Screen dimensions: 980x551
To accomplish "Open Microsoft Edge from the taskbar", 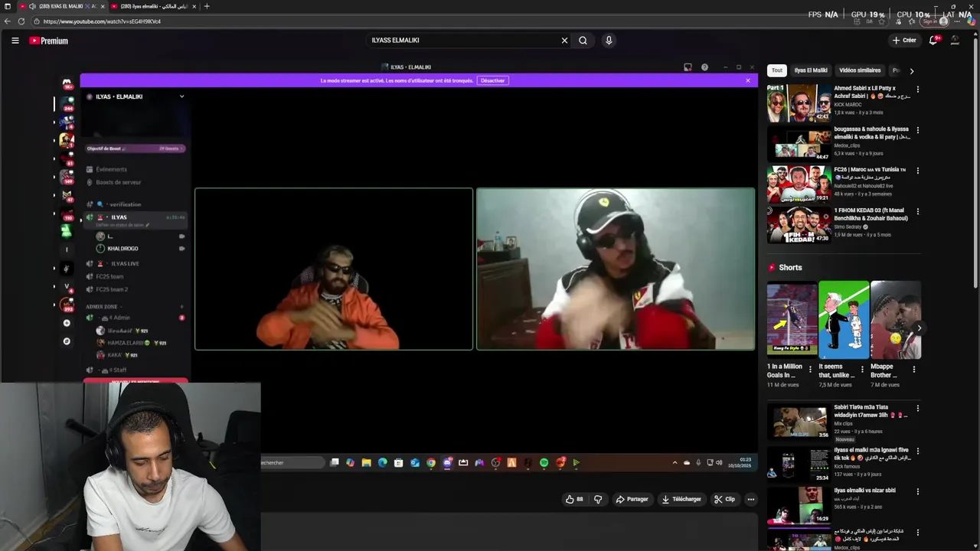I will click(x=383, y=462).
